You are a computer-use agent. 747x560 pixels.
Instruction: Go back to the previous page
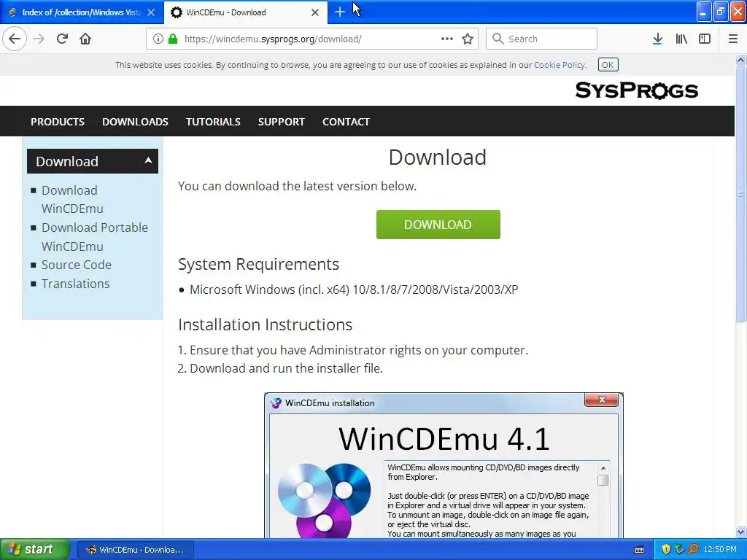[x=15, y=39]
